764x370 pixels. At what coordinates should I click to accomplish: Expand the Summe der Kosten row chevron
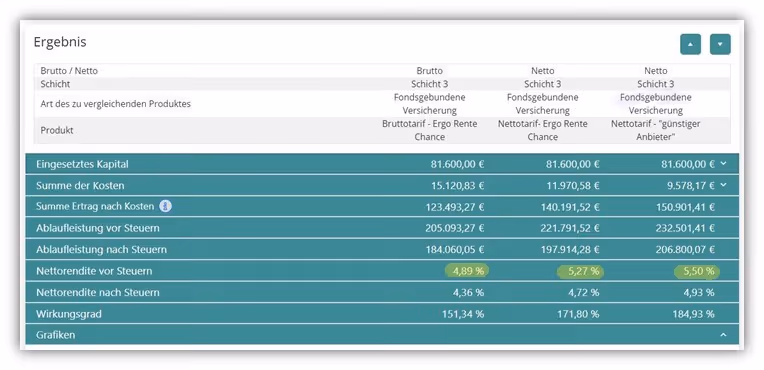point(723,185)
